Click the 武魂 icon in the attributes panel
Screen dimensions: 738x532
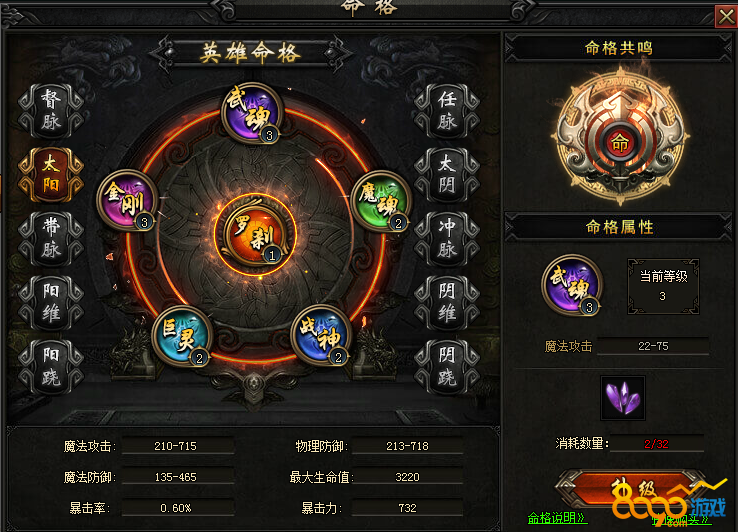point(572,284)
